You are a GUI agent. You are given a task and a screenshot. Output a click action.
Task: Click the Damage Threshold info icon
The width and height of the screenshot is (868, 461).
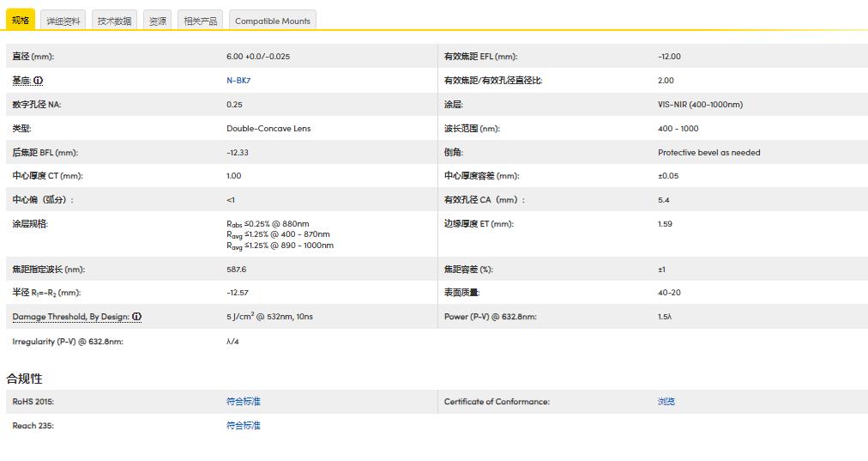pyautogui.click(x=137, y=317)
